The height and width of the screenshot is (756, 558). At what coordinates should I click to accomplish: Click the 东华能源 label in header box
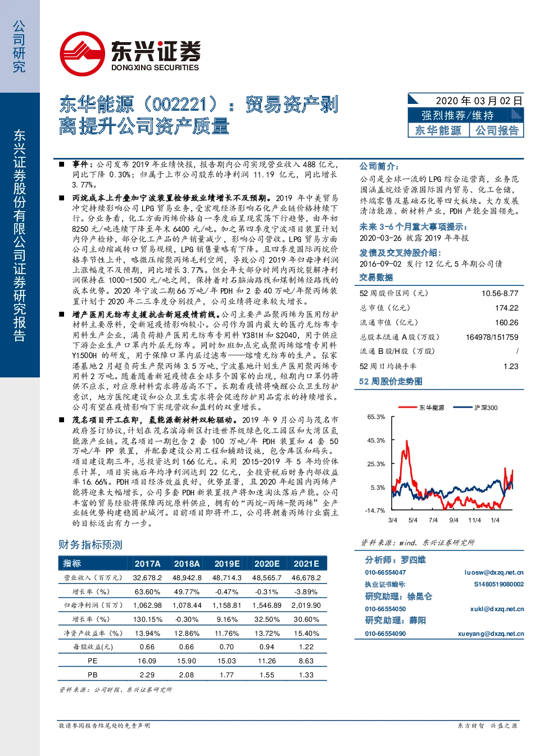coord(438,130)
